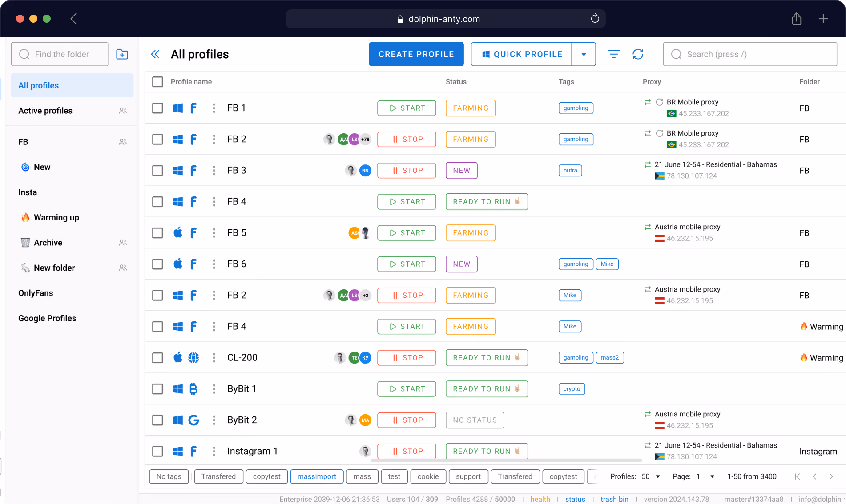Check the ByBit 1 profile checkbox
This screenshot has width=846, height=504.
pos(157,389)
